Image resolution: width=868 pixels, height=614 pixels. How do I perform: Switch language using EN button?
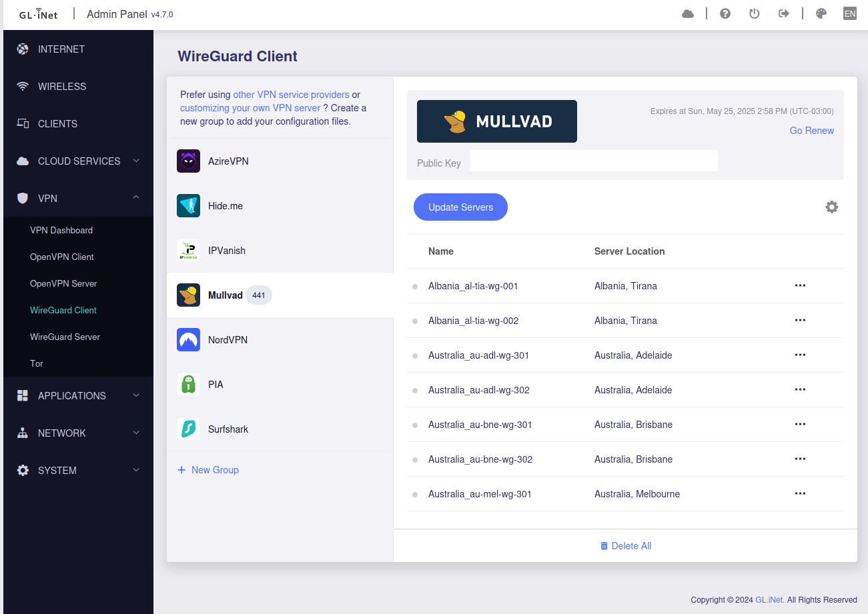[x=849, y=14]
